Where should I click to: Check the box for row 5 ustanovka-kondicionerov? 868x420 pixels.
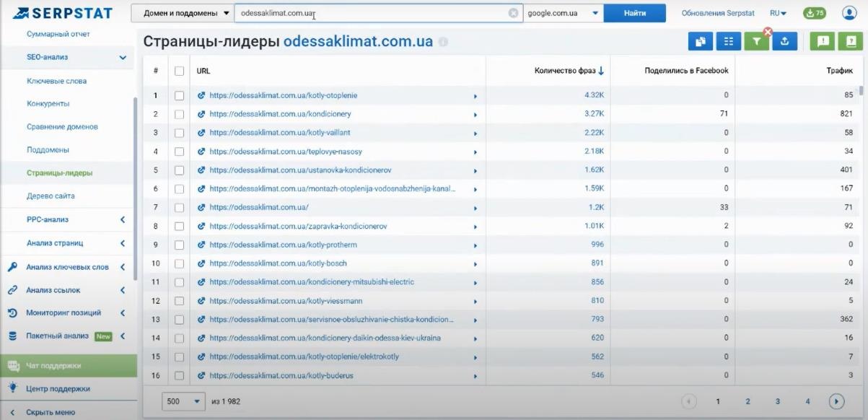(x=180, y=170)
